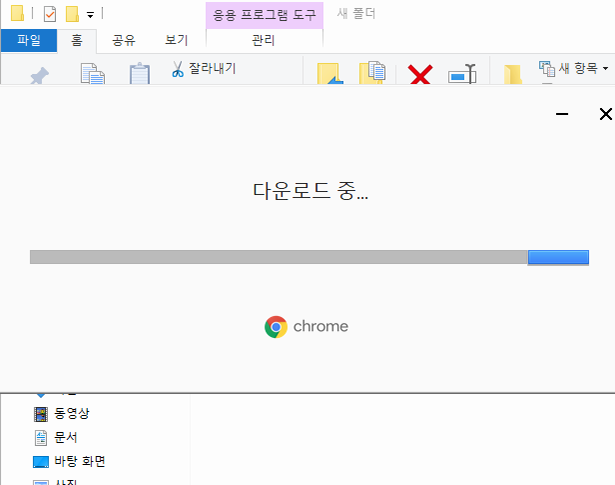Click the 새 폴더 window title text
Screen dimensions: 615x485
(356, 14)
